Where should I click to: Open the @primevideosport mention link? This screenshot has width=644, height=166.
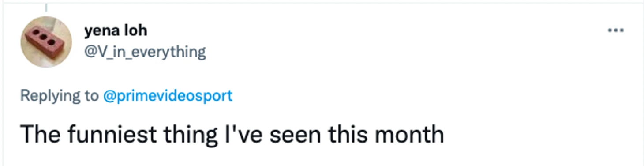tap(168, 96)
